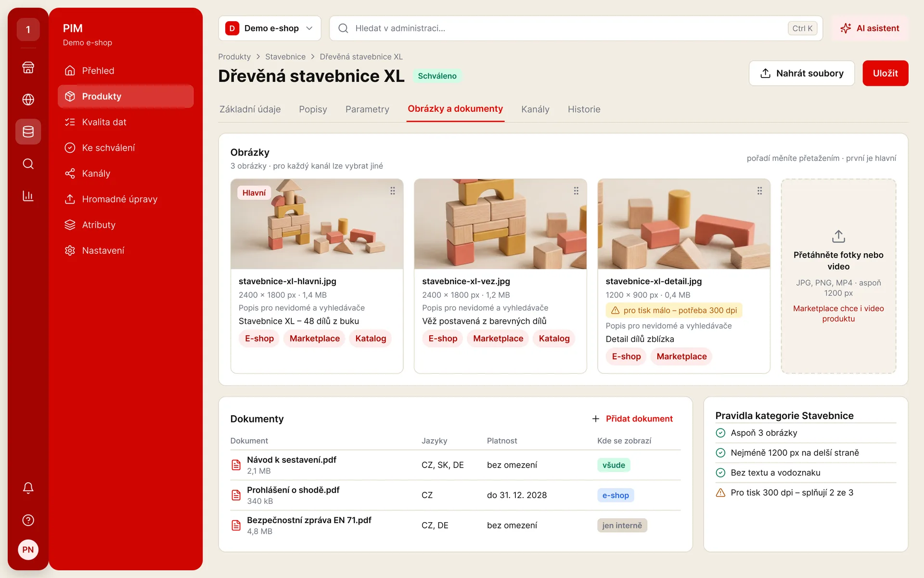Click the workspace number 1 badge
The image size is (924, 578).
pos(28,29)
